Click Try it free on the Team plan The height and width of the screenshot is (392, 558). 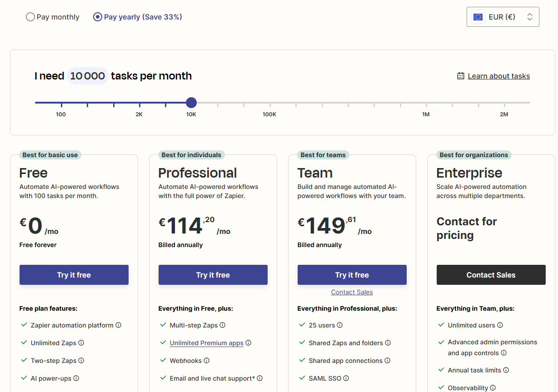click(x=352, y=274)
